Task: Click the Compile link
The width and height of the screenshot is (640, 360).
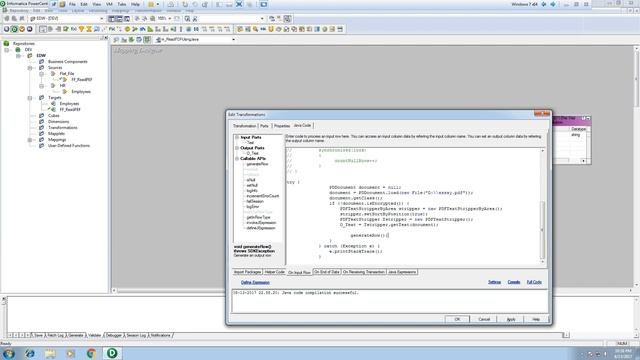Action: (514, 282)
